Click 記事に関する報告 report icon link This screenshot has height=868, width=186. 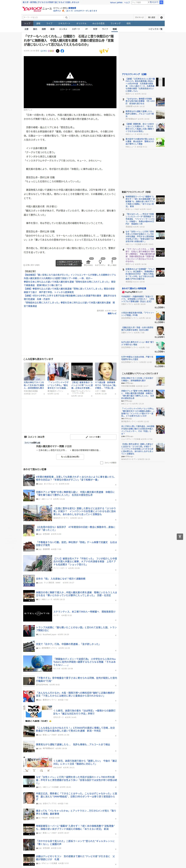tap(31, 265)
